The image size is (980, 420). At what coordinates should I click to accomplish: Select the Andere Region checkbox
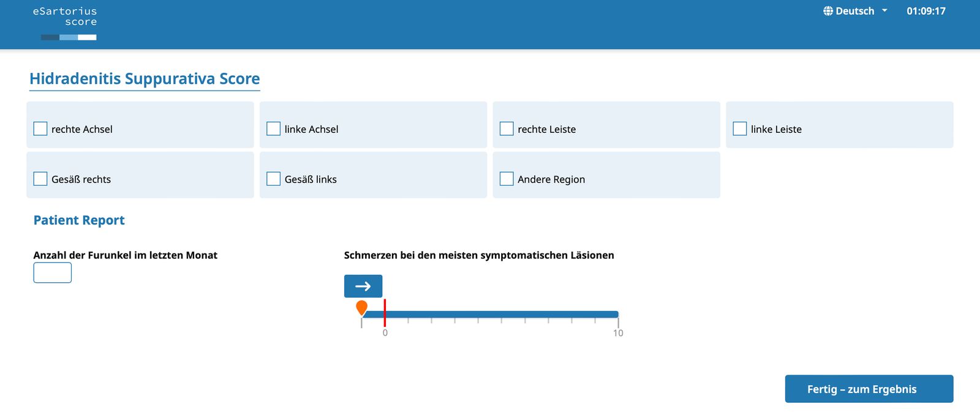coord(507,179)
